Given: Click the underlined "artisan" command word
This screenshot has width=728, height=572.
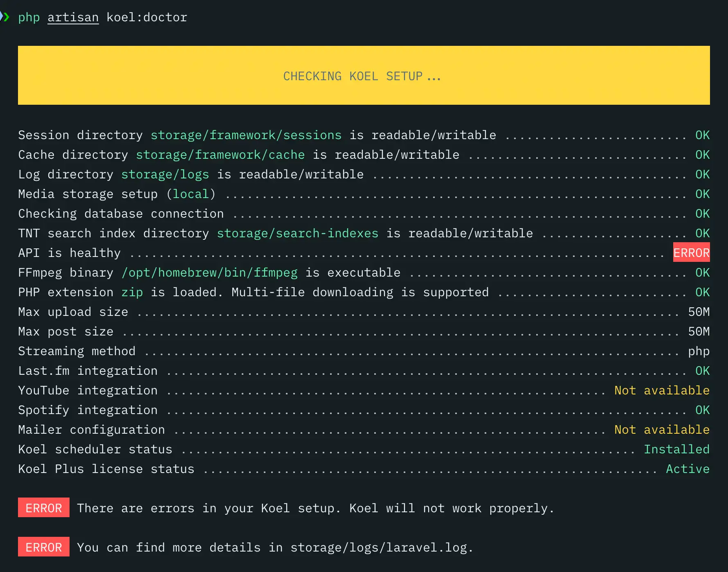Looking at the screenshot, I should [73, 17].
